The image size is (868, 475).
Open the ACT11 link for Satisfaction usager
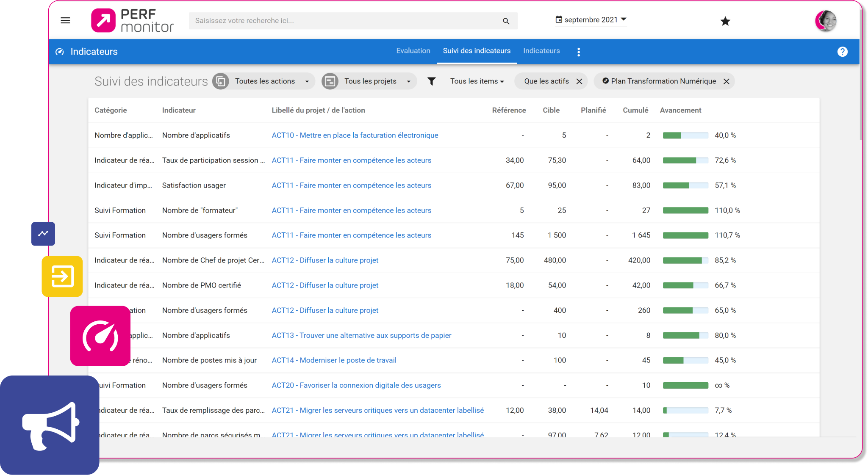[x=351, y=185]
